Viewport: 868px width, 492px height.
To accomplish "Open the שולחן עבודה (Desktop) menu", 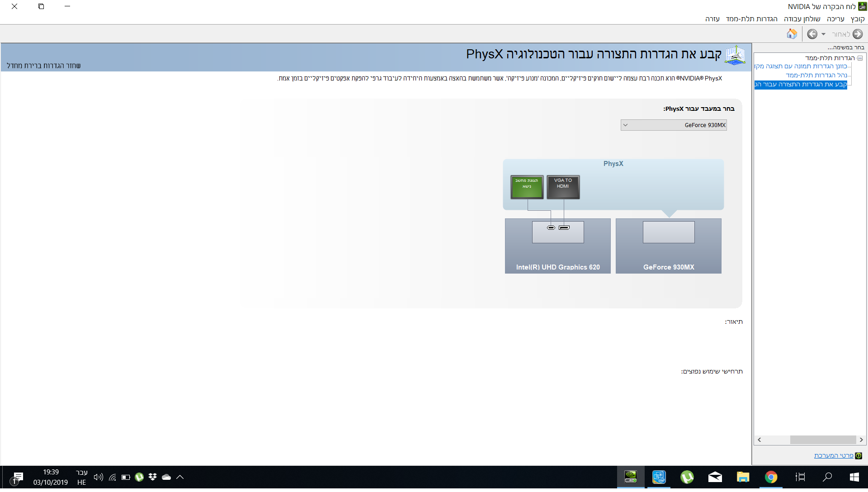I will click(x=802, y=19).
